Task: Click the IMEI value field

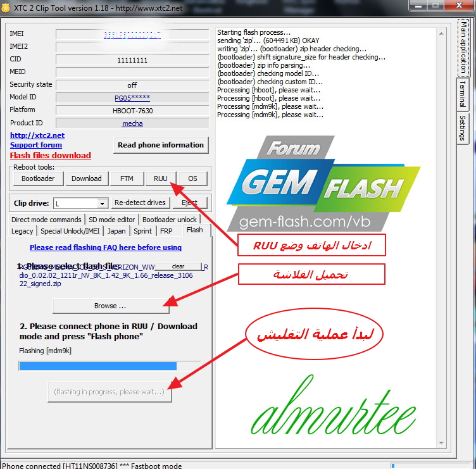Action: pyautogui.click(x=132, y=35)
